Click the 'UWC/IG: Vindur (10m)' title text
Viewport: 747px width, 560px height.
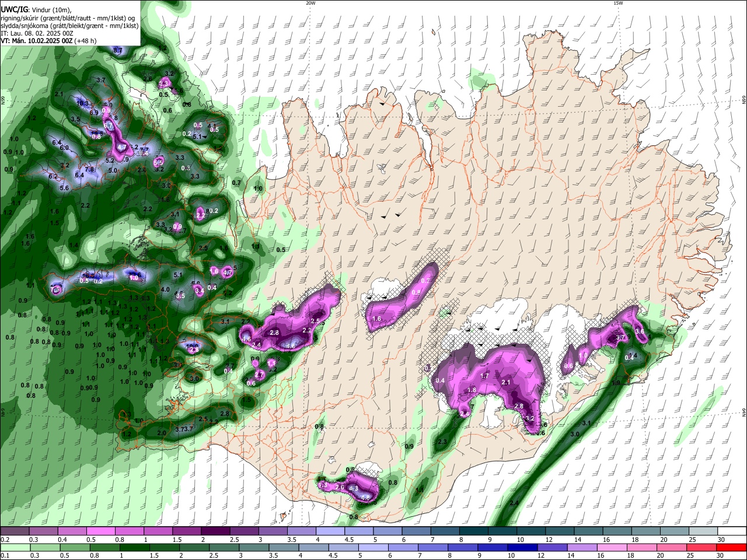point(36,9)
